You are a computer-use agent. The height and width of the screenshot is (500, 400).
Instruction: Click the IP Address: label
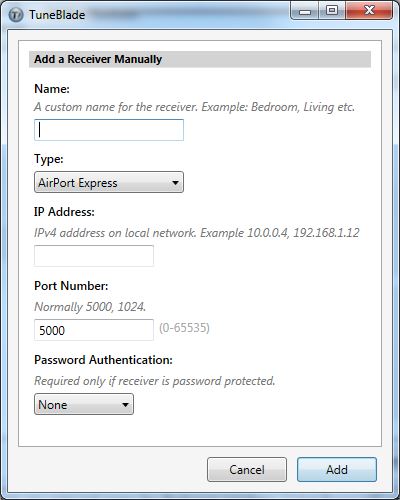64,212
